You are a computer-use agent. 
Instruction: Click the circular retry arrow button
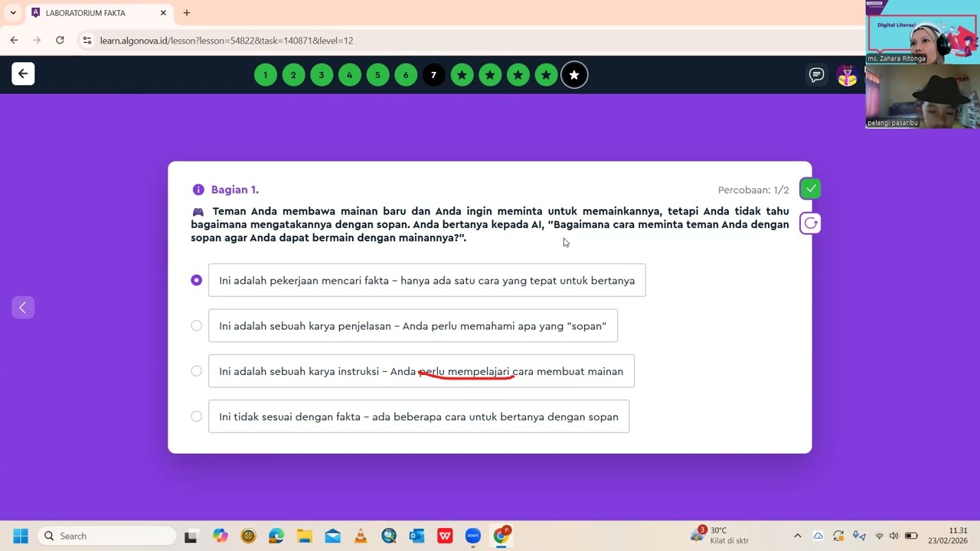pyautogui.click(x=810, y=223)
